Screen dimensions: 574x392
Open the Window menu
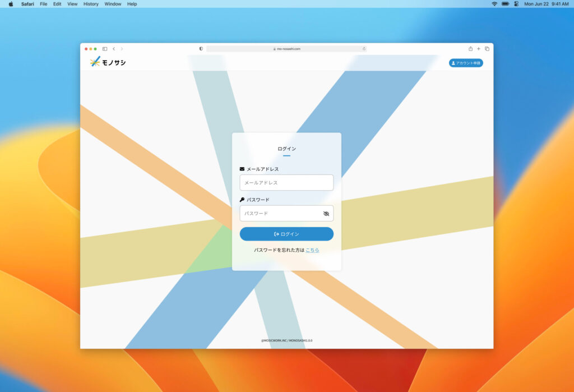tap(113, 4)
